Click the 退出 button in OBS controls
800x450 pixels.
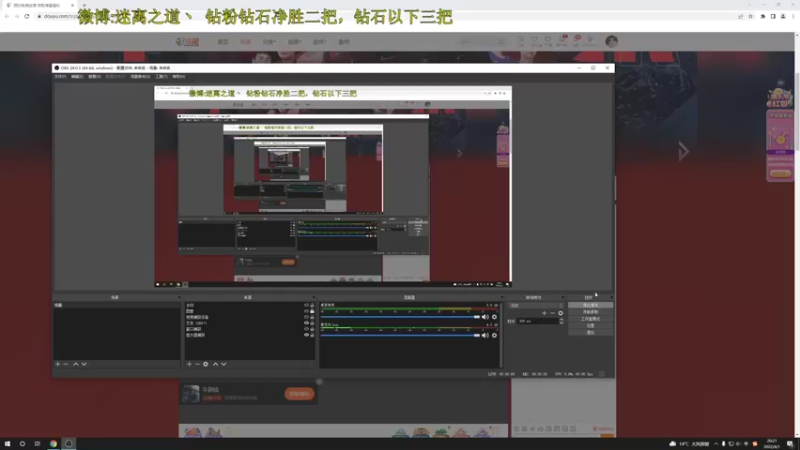pos(590,333)
